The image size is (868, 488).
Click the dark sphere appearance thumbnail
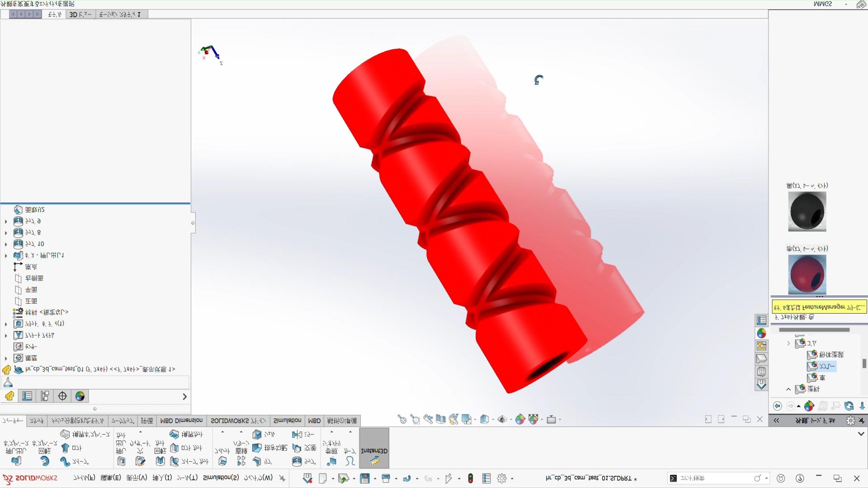point(807,211)
